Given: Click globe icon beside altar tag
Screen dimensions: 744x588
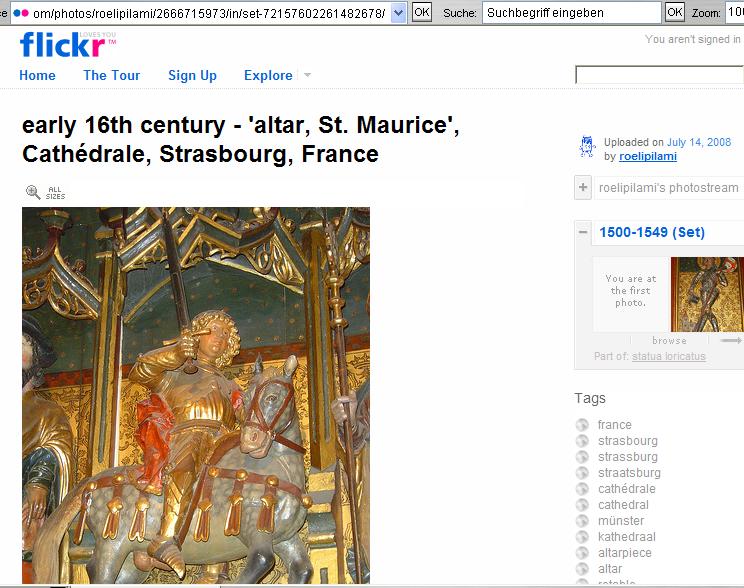Looking at the screenshot, I should (x=582, y=569).
